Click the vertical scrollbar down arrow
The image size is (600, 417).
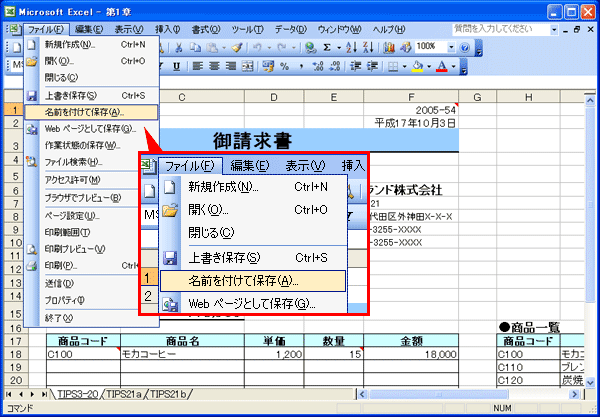point(590,381)
